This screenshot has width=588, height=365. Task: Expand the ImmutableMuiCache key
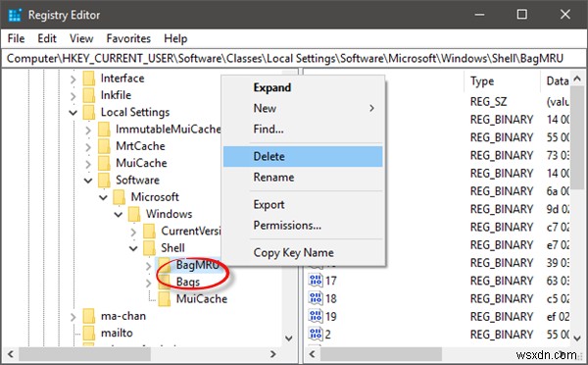click(88, 130)
